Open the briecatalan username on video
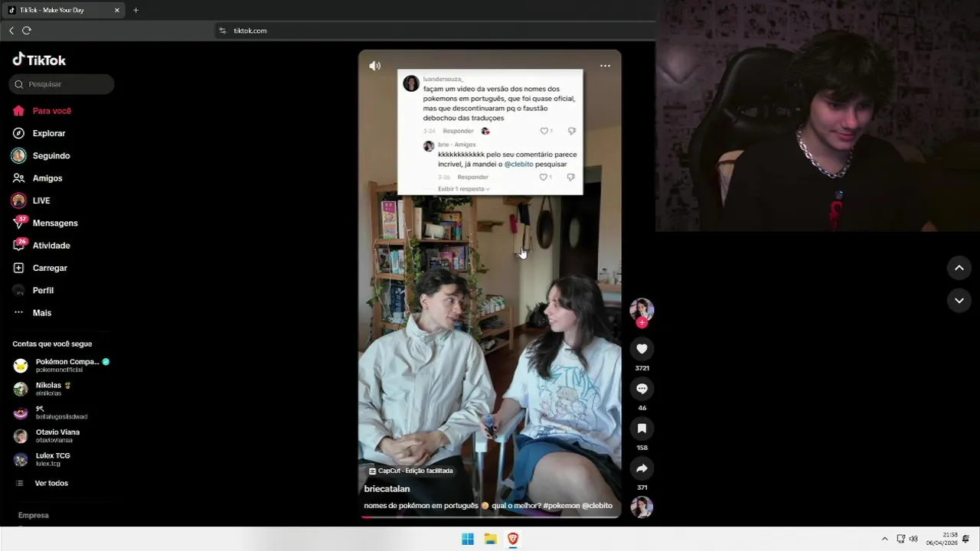Screen dimensions: 980x551 (387, 489)
